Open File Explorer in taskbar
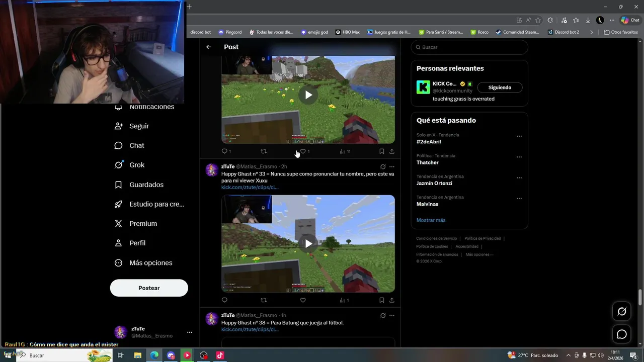 pos(138,355)
